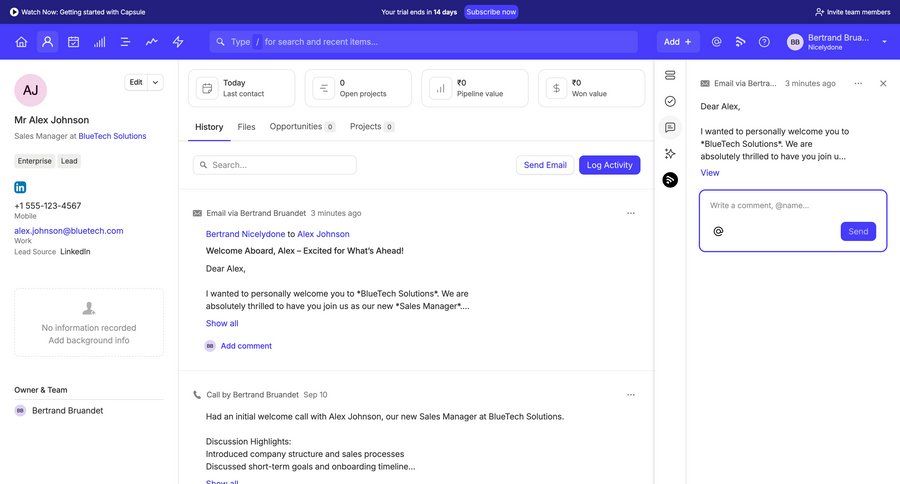Open the Sales pipeline bar chart icon
The image size is (900, 484).
click(100, 42)
